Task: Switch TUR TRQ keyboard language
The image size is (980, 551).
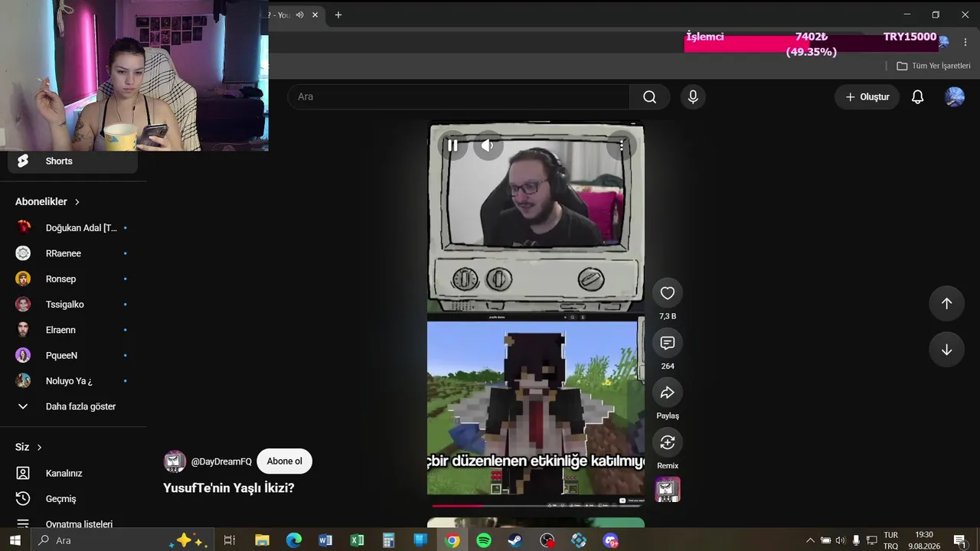Action: (890, 540)
